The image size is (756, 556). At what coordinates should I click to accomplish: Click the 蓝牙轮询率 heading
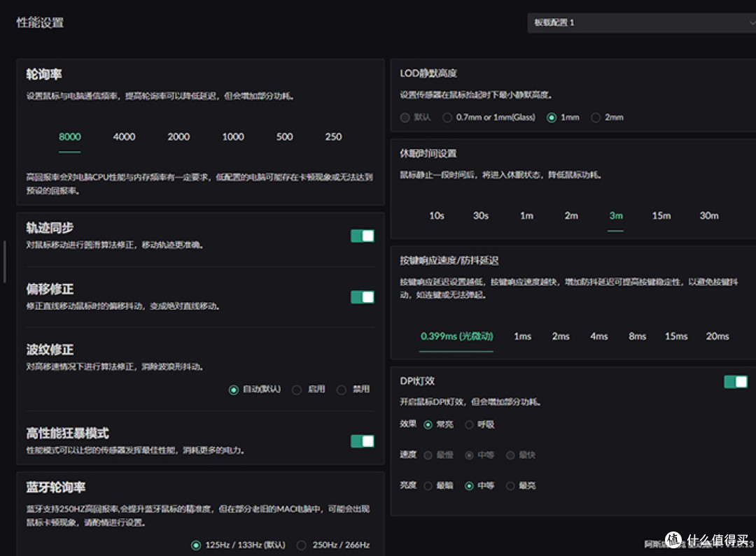pos(56,487)
